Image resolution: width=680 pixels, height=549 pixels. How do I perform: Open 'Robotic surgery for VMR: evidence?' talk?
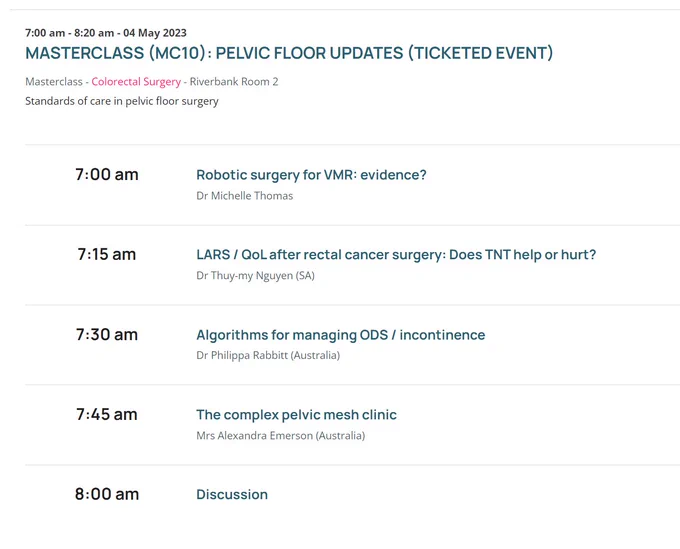coord(311,175)
